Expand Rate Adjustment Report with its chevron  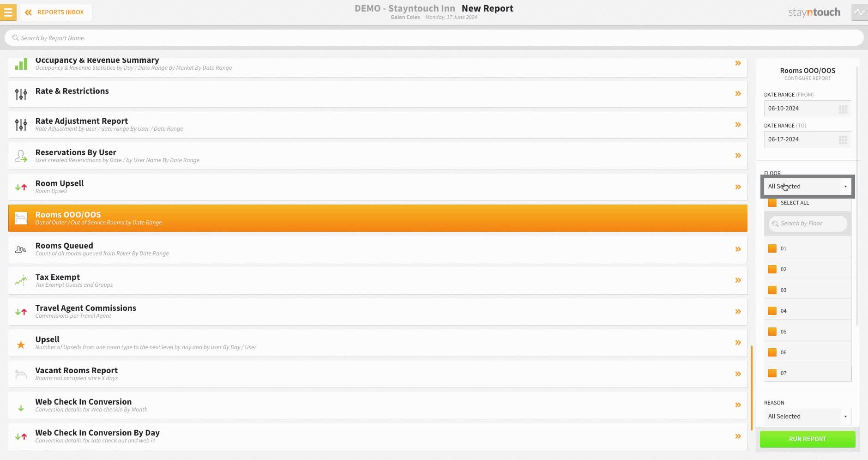coord(738,125)
